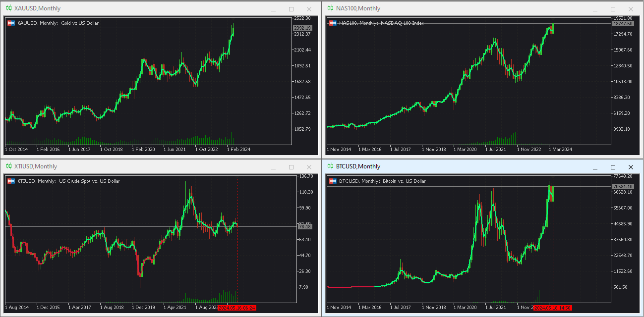Click the 3932.10 price scale value
Viewport: 644px width, 317px height.
[x=623, y=129]
